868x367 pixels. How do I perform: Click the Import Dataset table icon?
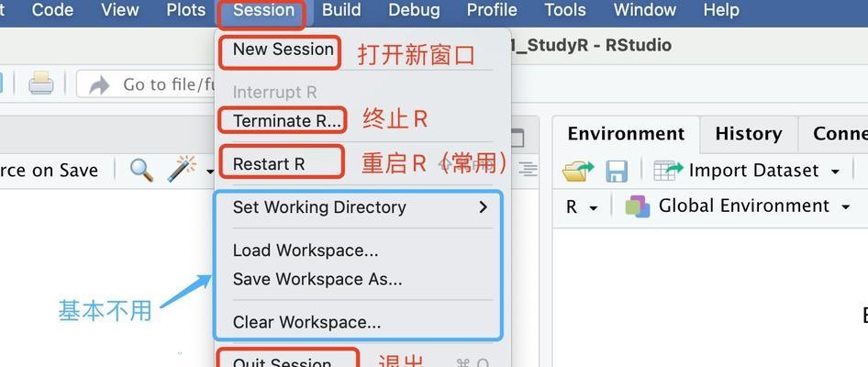tap(669, 171)
